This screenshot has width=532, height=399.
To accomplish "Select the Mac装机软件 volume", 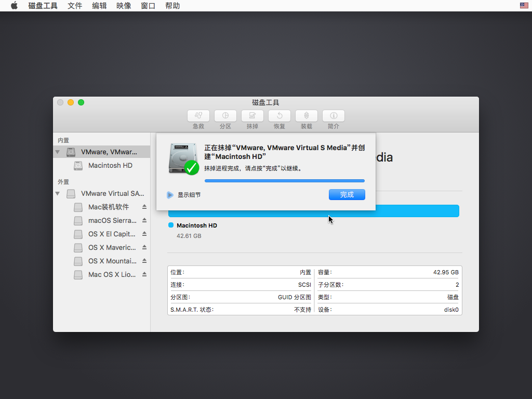I will [102, 207].
